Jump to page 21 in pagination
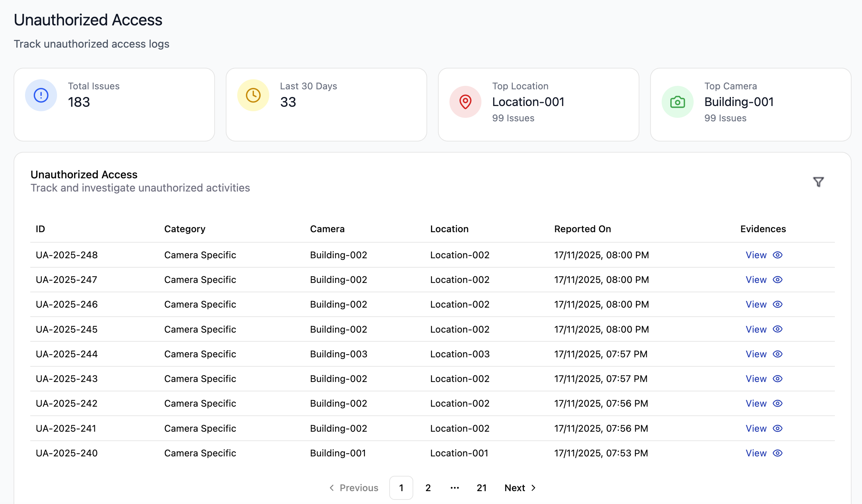Screen dimensions: 862x504 click(481, 488)
